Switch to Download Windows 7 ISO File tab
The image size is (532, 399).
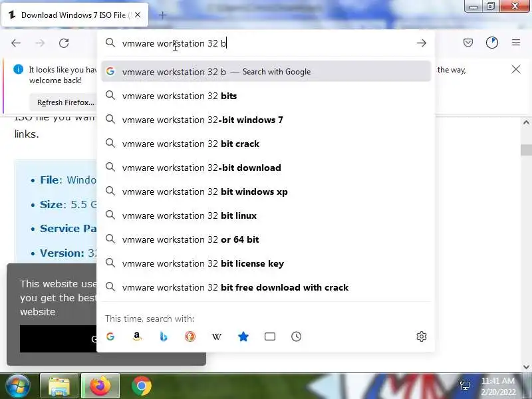[74, 15]
